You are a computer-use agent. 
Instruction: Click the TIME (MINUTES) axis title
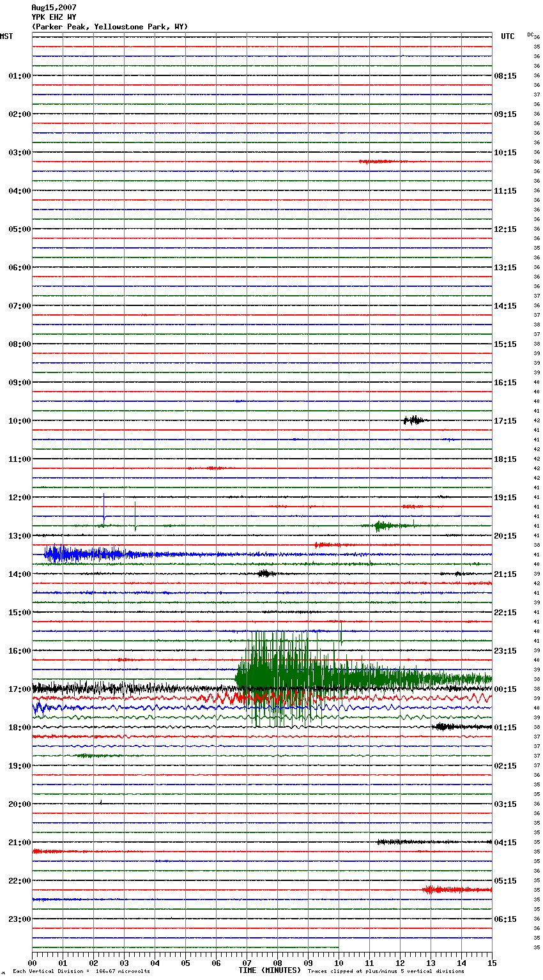point(270,970)
